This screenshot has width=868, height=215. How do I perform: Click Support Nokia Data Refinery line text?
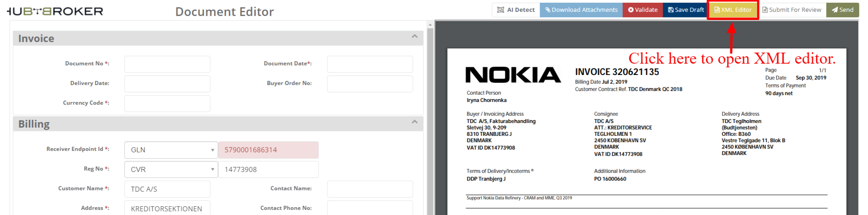click(519, 198)
